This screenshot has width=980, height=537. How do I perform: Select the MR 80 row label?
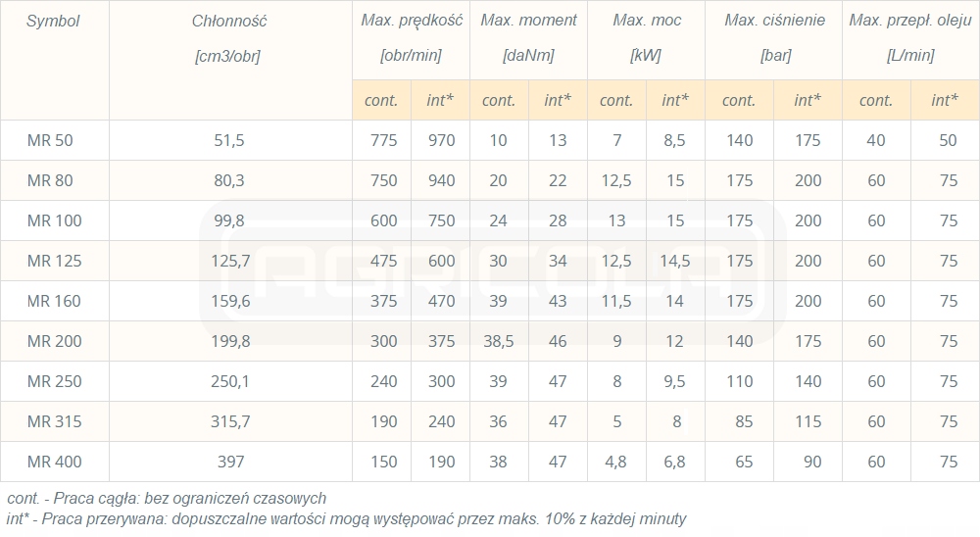pos(50,180)
